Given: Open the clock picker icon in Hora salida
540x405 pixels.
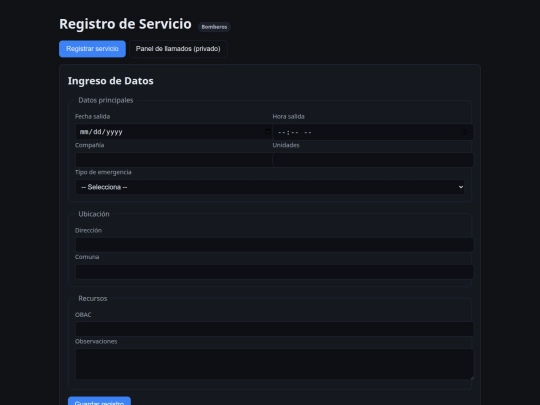Looking at the screenshot, I should 464,132.
